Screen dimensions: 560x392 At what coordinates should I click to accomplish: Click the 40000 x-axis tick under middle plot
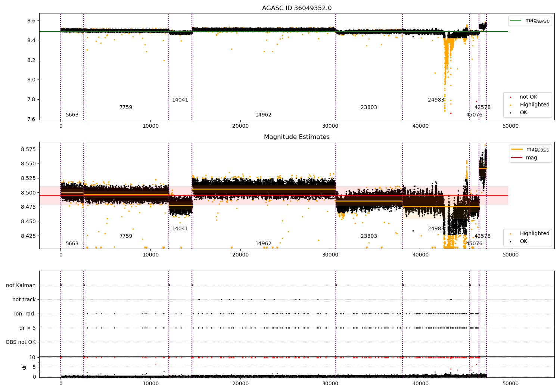pyautogui.click(x=420, y=255)
